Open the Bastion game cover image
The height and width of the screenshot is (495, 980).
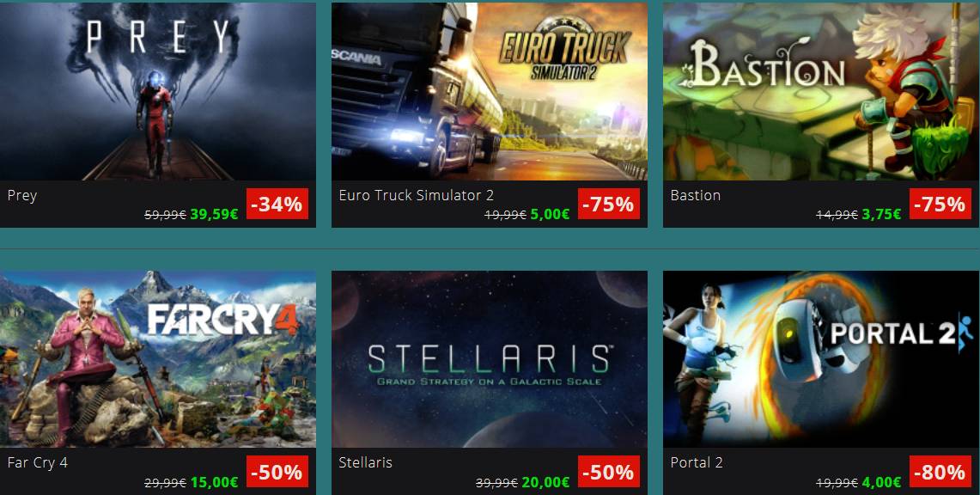(x=821, y=91)
